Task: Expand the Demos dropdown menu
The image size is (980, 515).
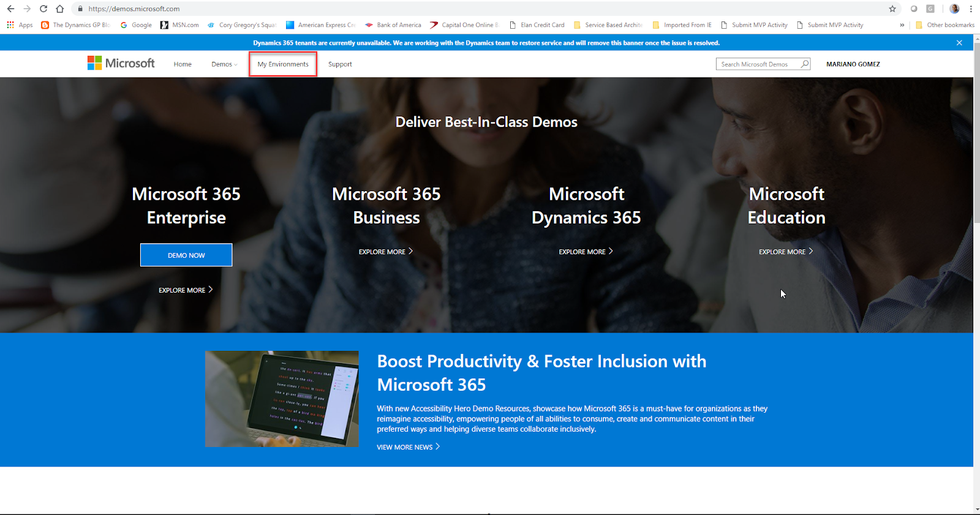Action: (224, 64)
